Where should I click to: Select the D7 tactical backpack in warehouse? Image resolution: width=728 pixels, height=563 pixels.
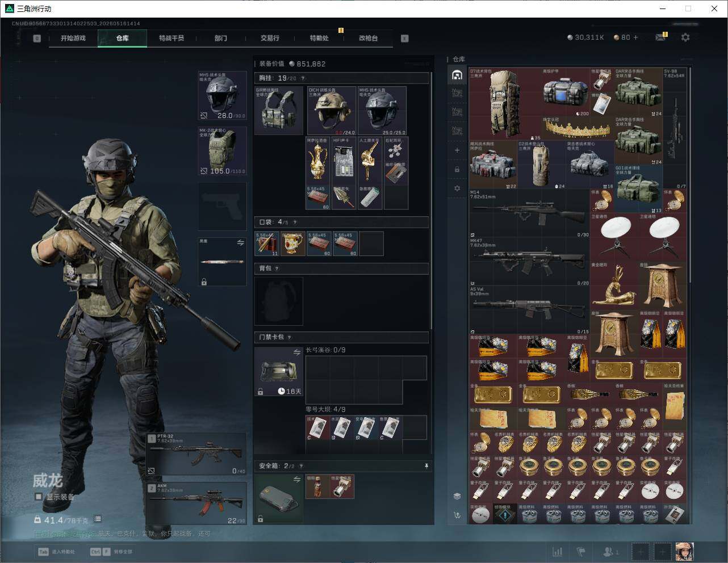(504, 104)
